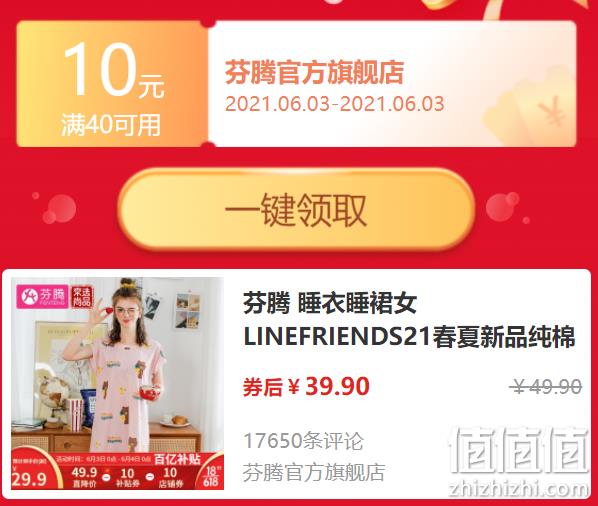The height and width of the screenshot is (506, 598).
Task: Click the 百亿补贴 banner label
Action: [177, 459]
